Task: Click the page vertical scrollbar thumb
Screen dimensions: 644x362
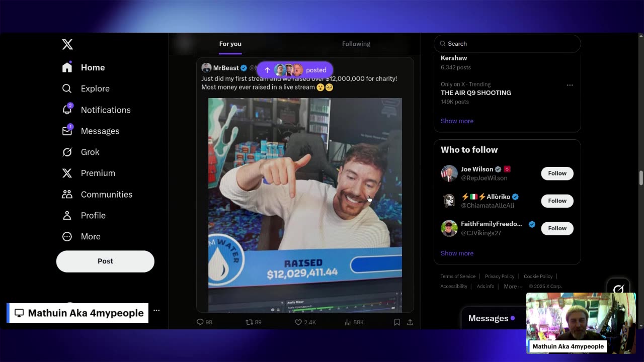Action: click(641, 178)
